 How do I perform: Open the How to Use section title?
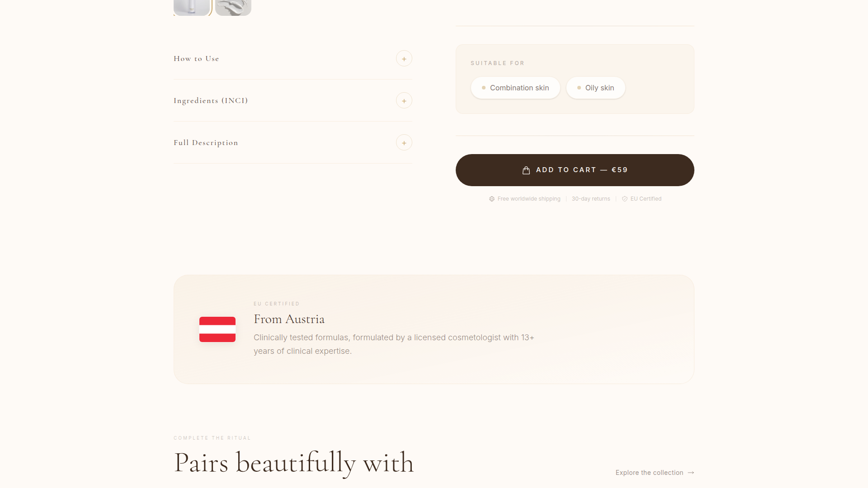pyautogui.click(x=196, y=59)
